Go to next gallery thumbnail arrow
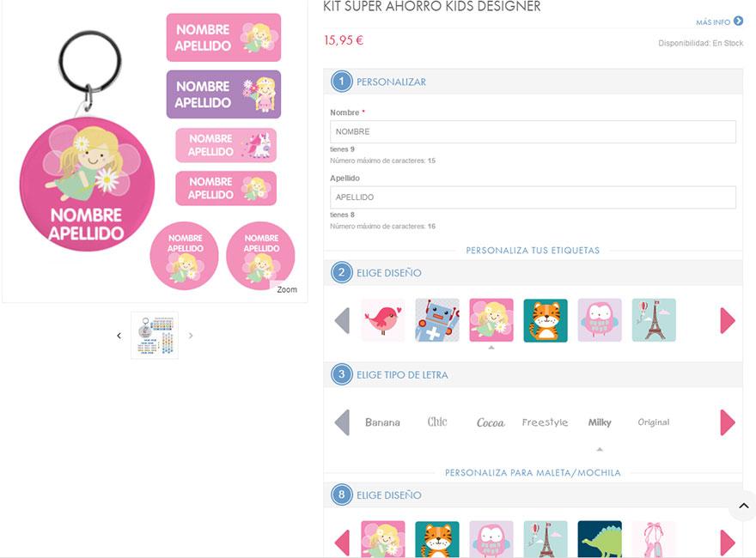This screenshot has height=558, width=756. pos(191,336)
